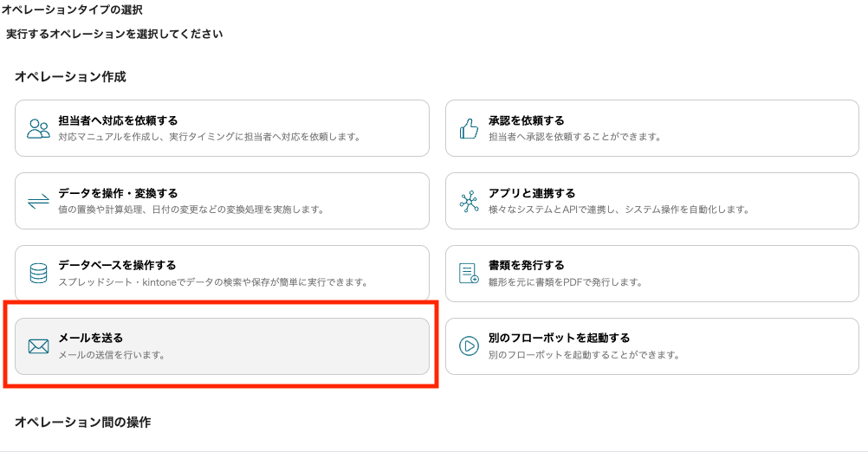Click the network node icon for アプリと連携する
The width and height of the screenshot is (868, 452).
[469, 202]
